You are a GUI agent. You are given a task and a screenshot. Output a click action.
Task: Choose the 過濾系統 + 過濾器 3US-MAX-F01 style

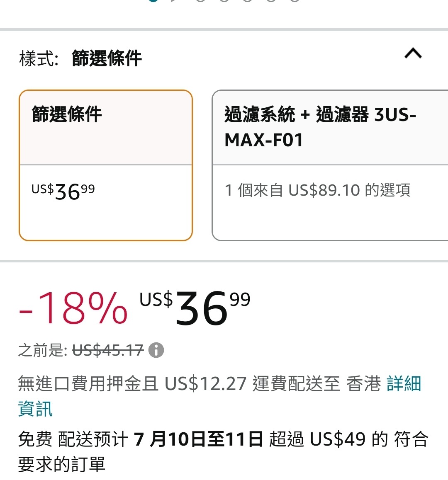coord(330,165)
